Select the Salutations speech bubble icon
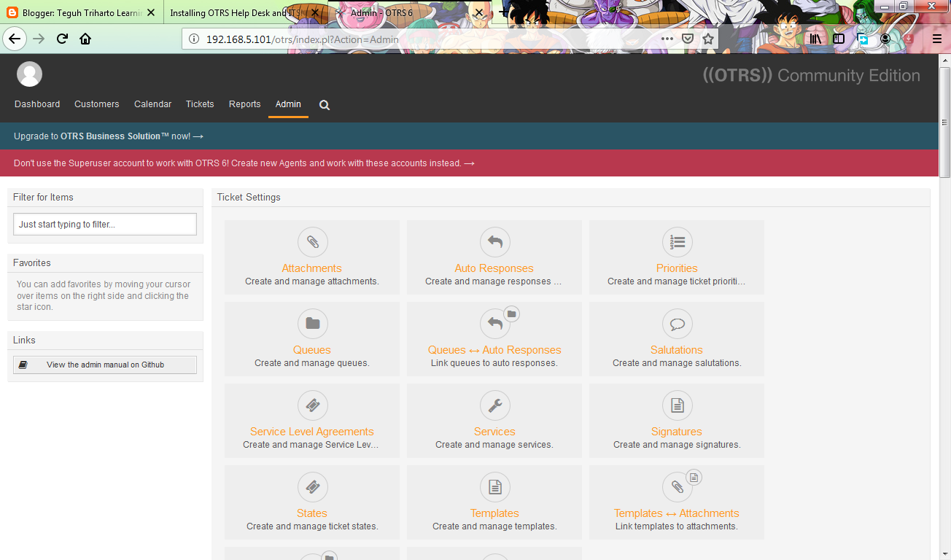 click(677, 324)
